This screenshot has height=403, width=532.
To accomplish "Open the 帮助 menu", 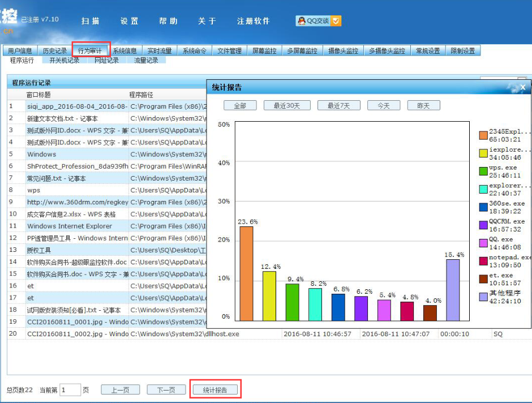I will (x=168, y=21).
